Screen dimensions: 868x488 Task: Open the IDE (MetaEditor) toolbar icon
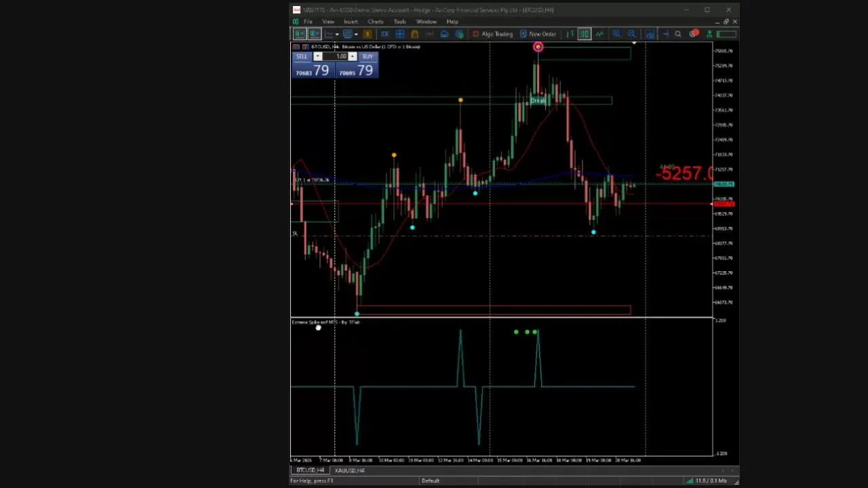(x=385, y=34)
